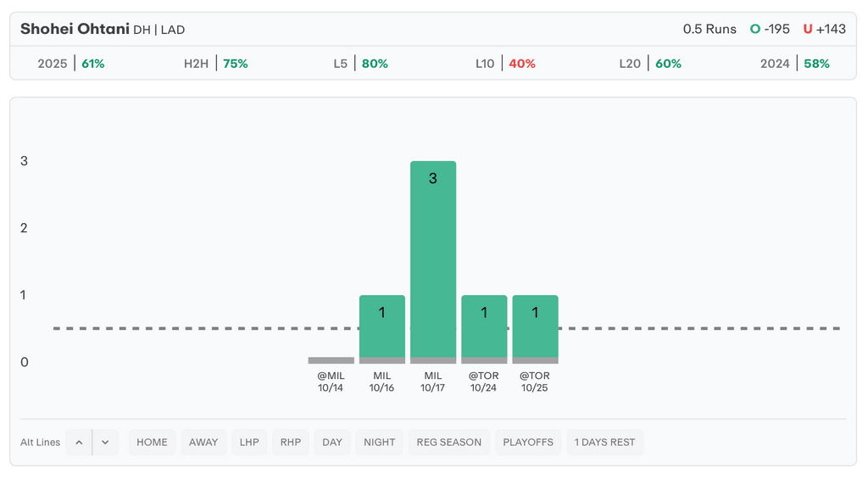This screenshot has height=479, width=868.
Task: Select the 2025 hit rate stat
Action: coord(71,64)
